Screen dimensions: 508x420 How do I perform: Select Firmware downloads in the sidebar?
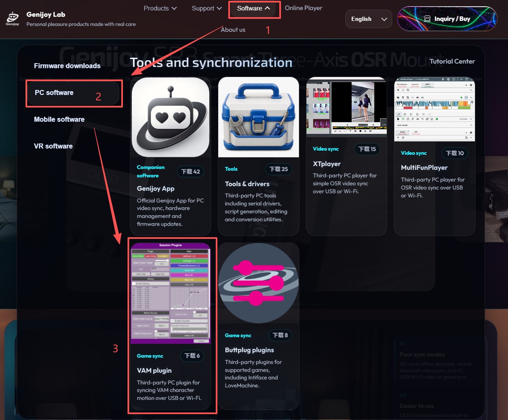coord(67,66)
